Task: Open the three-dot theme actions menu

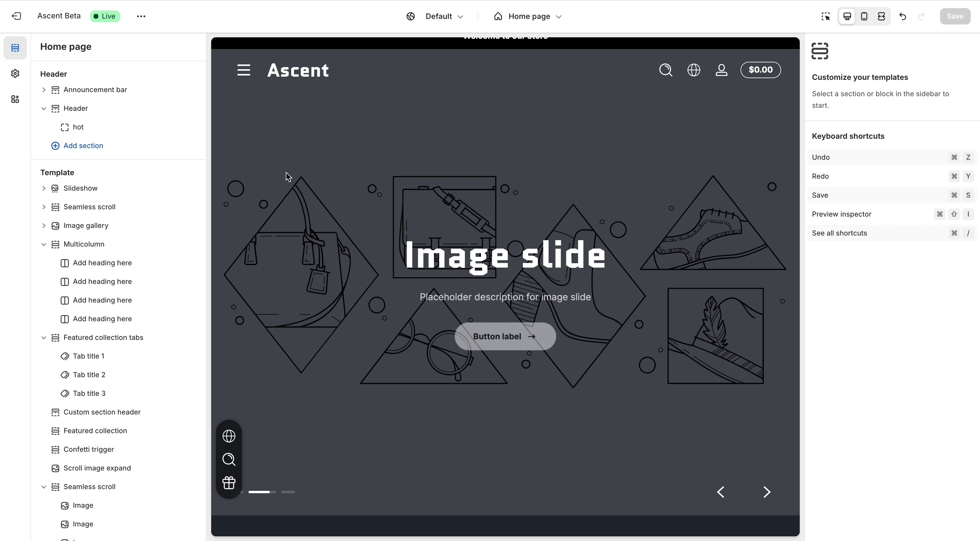Action: pyautogui.click(x=141, y=16)
